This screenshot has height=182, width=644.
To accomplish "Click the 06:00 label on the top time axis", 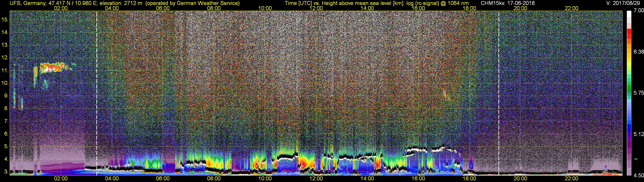I will click(x=163, y=8).
